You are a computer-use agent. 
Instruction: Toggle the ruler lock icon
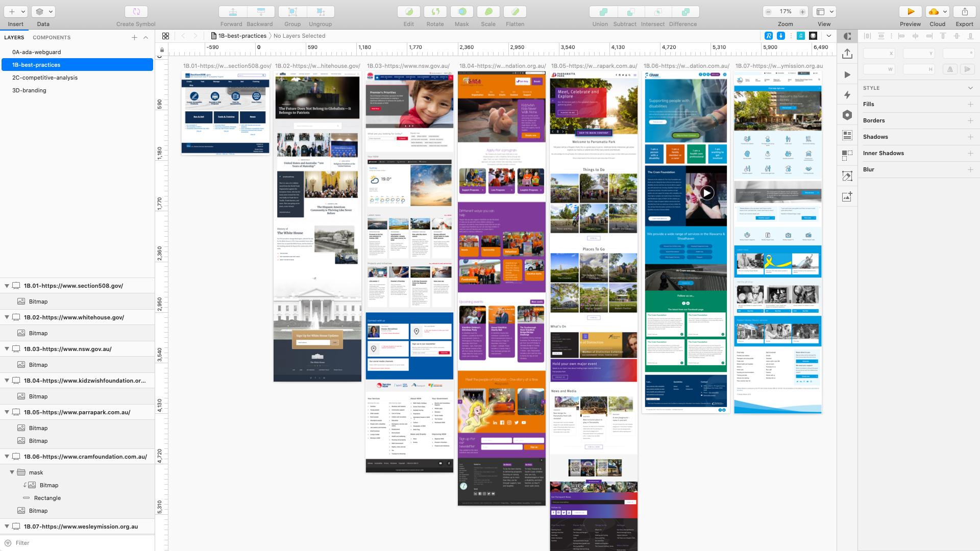(x=162, y=50)
